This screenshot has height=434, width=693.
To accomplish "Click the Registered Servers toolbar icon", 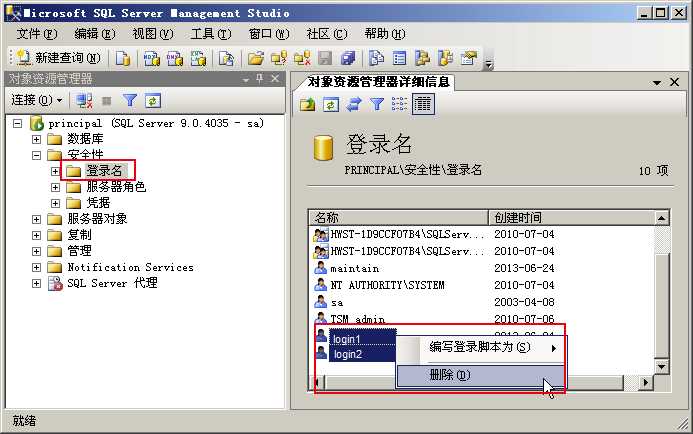I will click(377, 58).
